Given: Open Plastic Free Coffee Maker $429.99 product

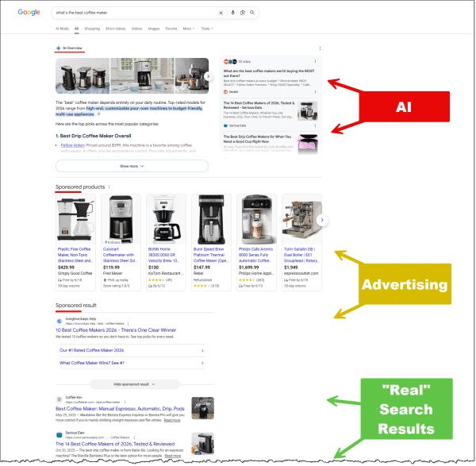Looking at the screenshot, I should 75,242.
